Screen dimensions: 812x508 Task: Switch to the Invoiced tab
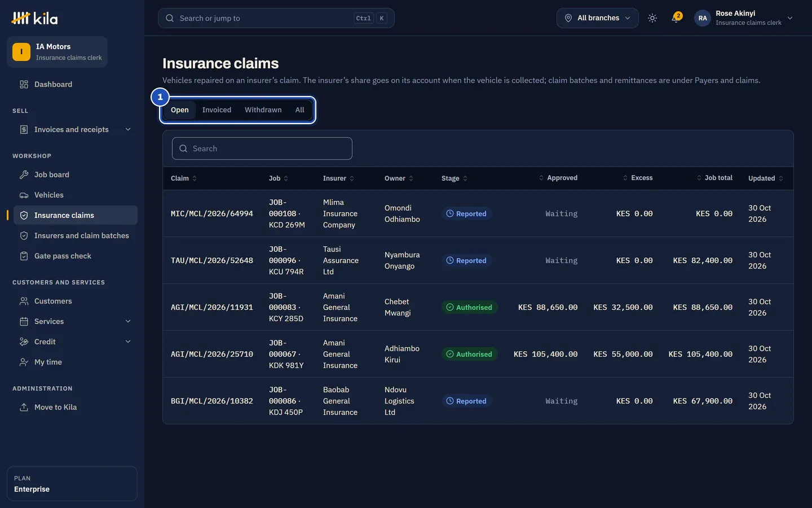(217, 110)
